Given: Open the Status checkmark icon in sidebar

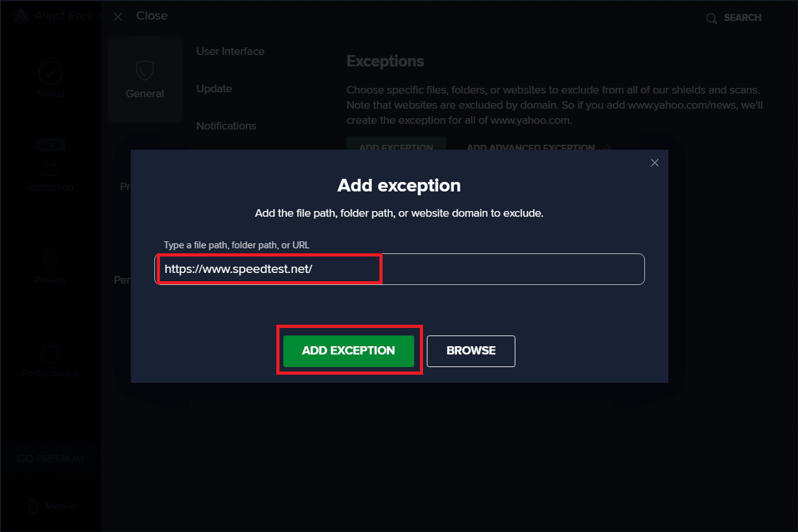Looking at the screenshot, I should click(50, 73).
